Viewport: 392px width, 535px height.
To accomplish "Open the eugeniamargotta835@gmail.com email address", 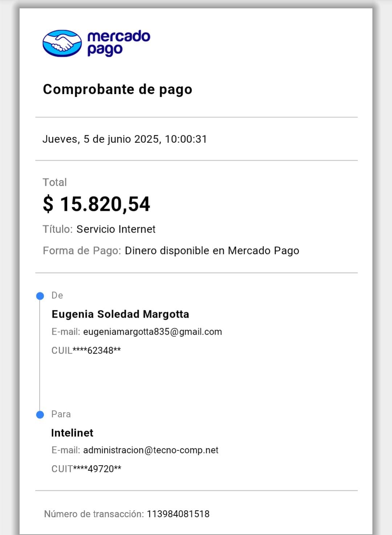I will pos(152,332).
